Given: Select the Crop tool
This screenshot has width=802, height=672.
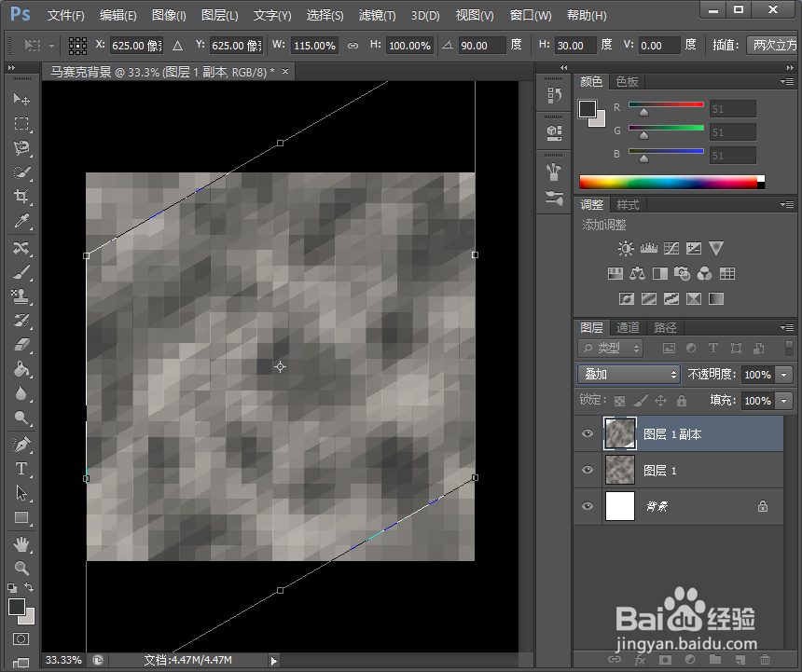Looking at the screenshot, I should point(21,197).
